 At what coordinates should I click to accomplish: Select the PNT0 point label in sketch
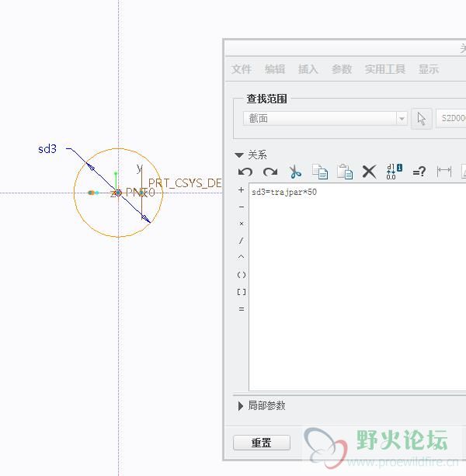140,192
